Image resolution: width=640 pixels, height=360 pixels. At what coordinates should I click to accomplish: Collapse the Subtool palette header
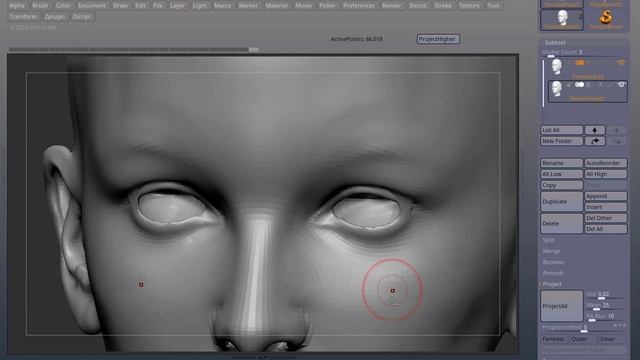click(555, 42)
